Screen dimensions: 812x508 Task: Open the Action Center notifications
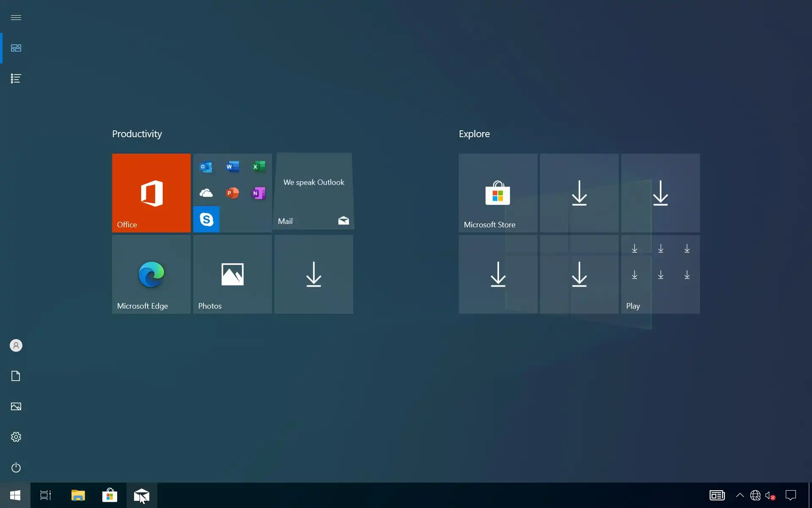(x=790, y=495)
